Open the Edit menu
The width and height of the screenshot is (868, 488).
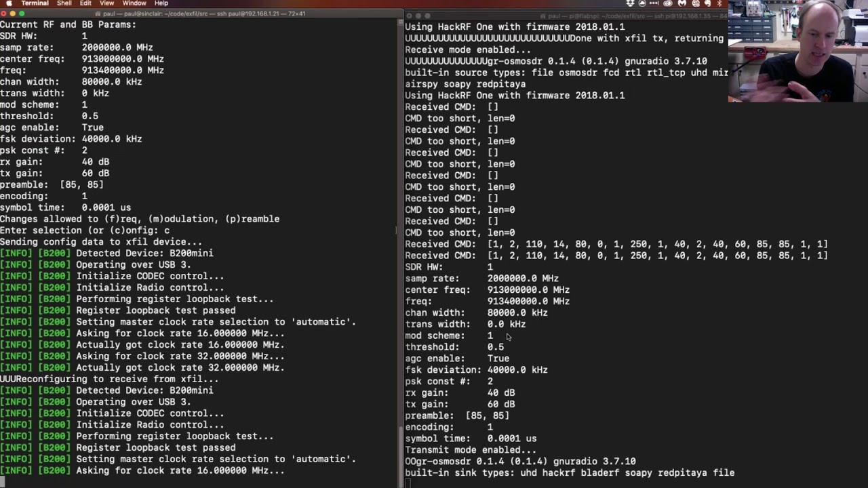coord(85,3)
